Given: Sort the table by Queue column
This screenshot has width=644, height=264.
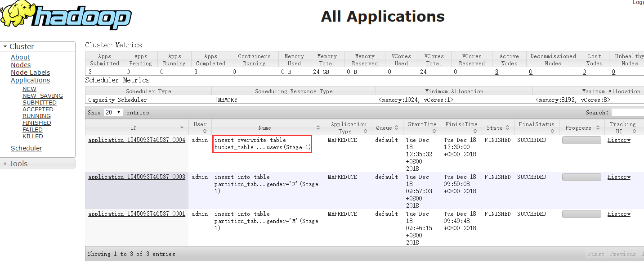Looking at the screenshot, I should pyautogui.click(x=387, y=127).
